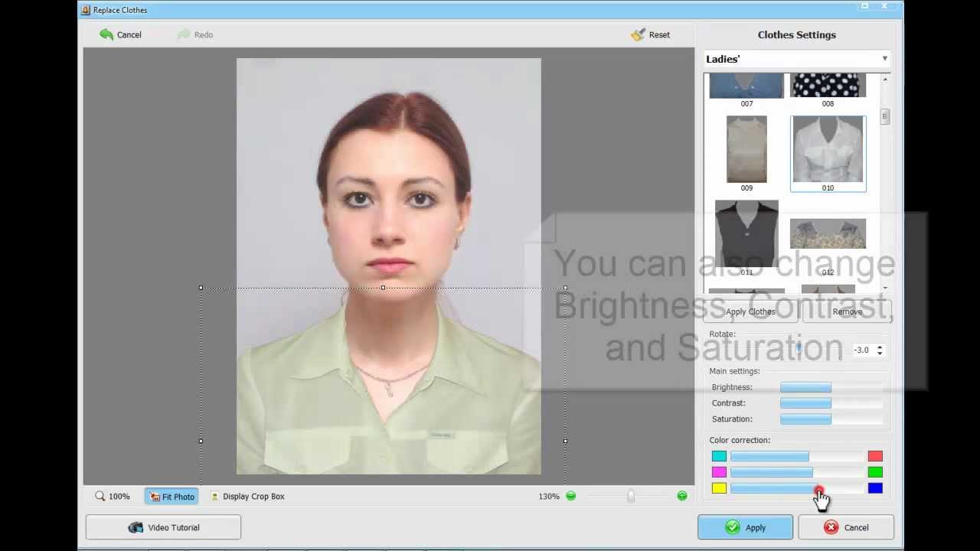The width and height of the screenshot is (980, 551).
Task: Adjust the Brightness slider
Action: tap(831, 387)
